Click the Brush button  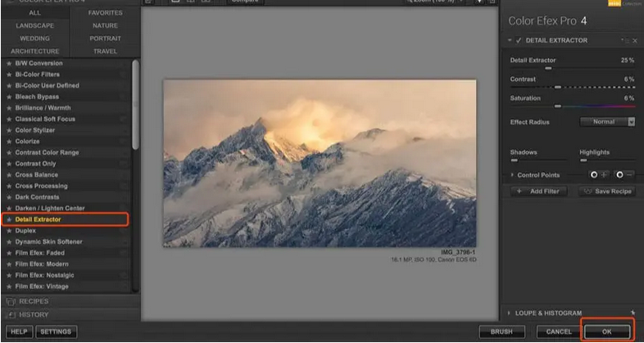point(501,332)
